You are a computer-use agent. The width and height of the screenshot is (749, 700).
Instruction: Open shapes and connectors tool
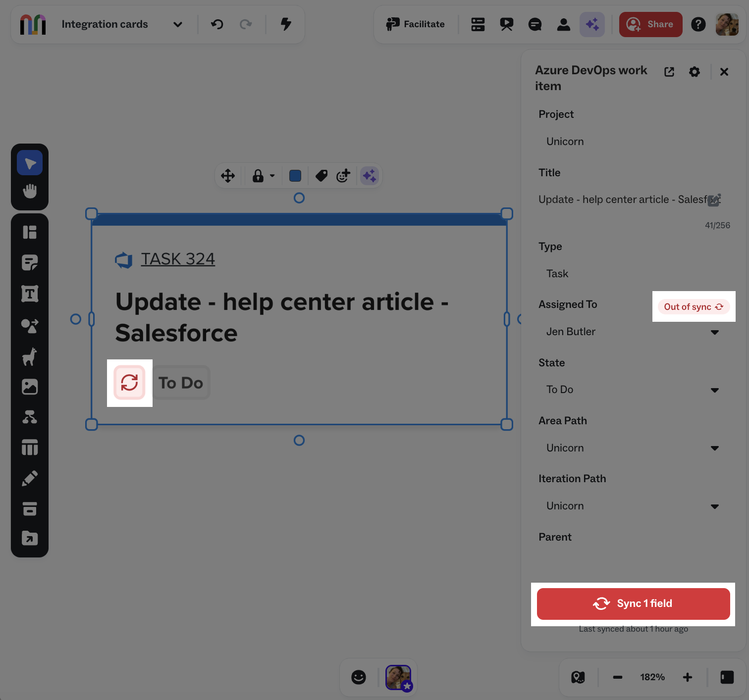coord(30,325)
